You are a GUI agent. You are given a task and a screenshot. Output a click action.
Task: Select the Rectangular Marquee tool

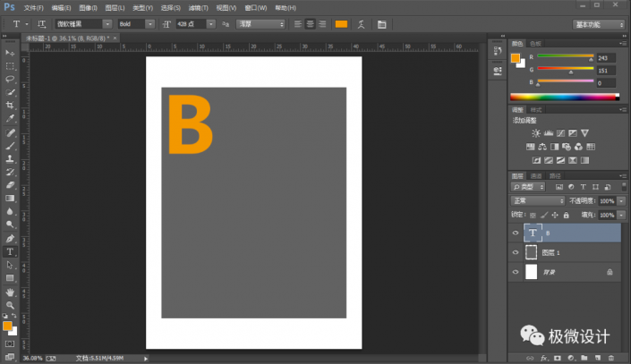pos(10,66)
